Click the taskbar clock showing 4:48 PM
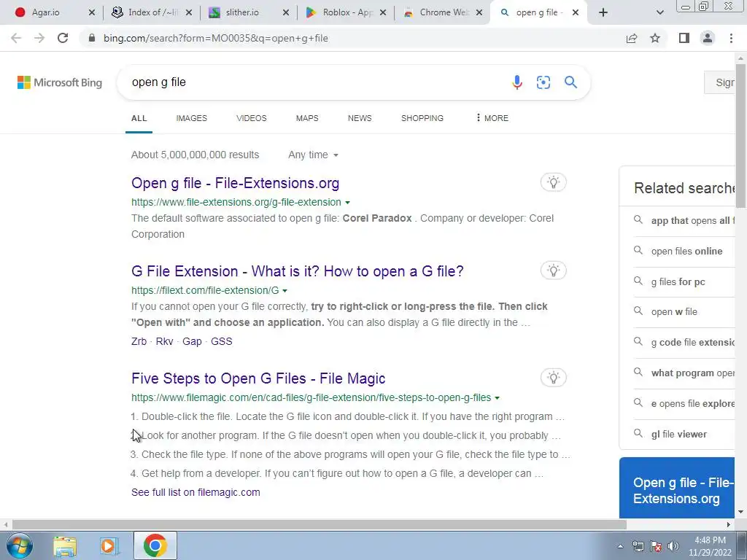 tap(709, 546)
